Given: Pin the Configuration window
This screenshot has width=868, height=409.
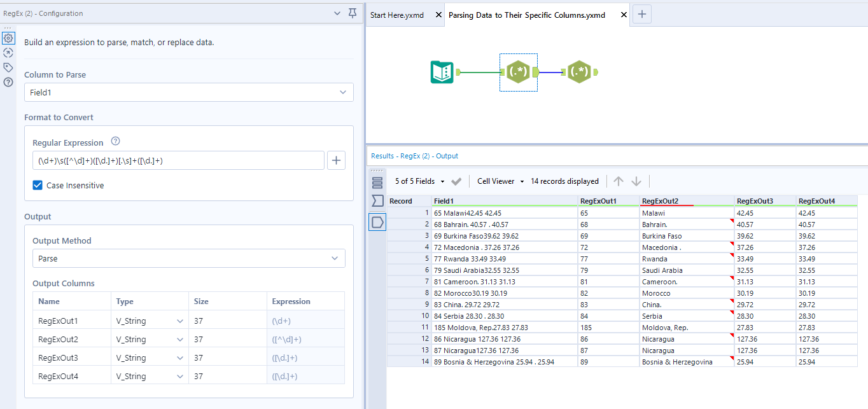Looking at the screenshot, I should point(353,13).
